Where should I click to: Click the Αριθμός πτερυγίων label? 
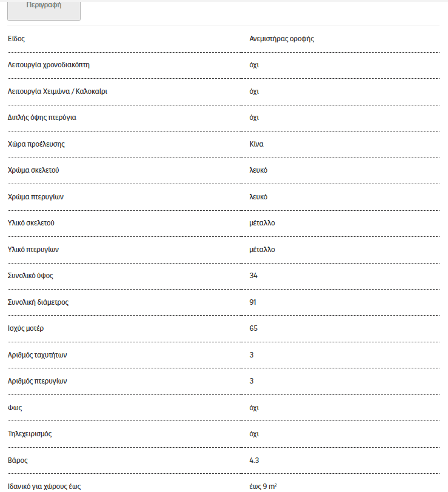click(38, 381)
